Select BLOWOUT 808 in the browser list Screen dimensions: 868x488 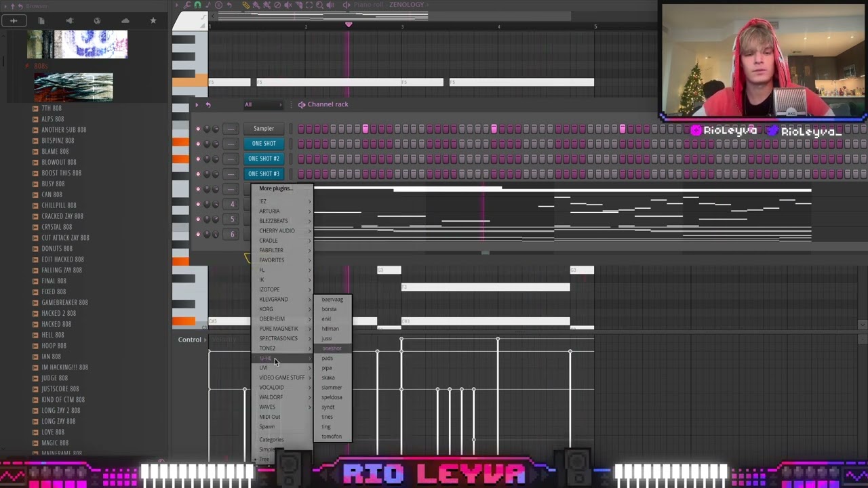click(59, 162)
